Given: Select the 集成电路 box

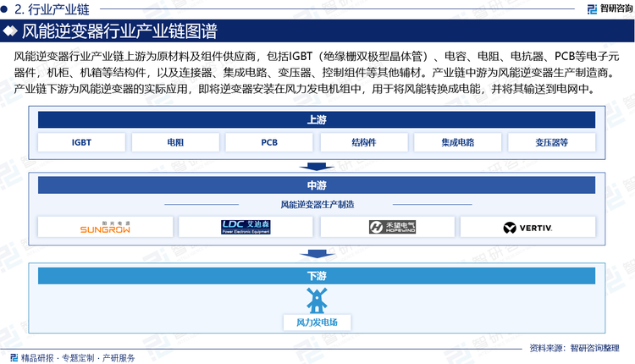Looking at the screenshot, I should pos(457,142).
